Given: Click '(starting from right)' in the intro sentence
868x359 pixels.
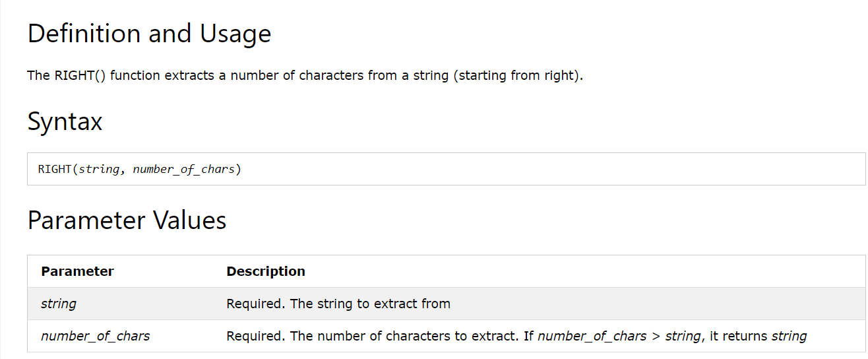Looking at the screenshot, I should (518, 75).
